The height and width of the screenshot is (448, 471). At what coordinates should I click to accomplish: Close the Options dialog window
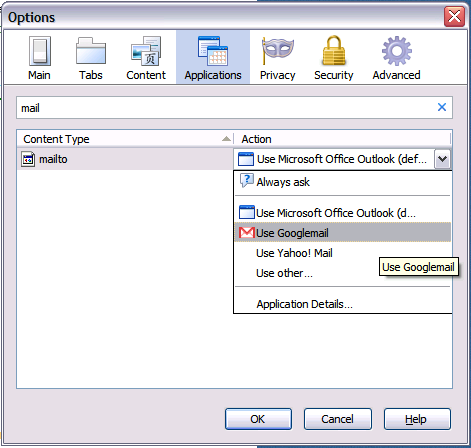point(454,16)
